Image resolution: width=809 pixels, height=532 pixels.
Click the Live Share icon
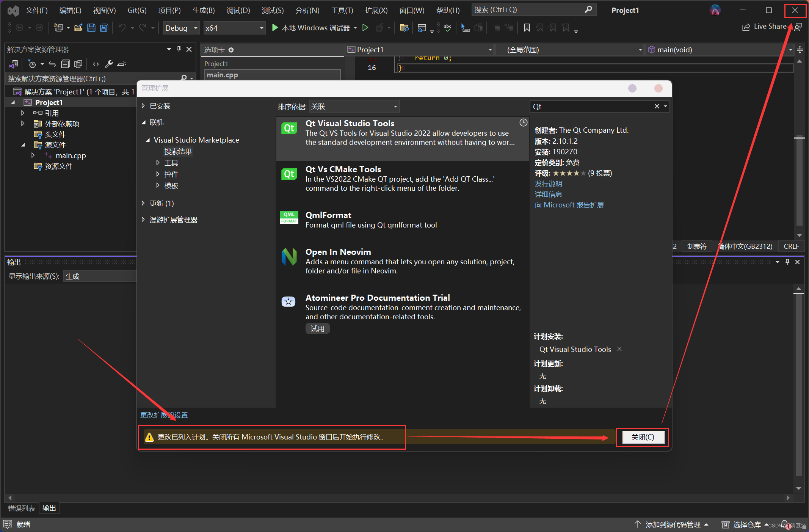(x=746, y=27)
